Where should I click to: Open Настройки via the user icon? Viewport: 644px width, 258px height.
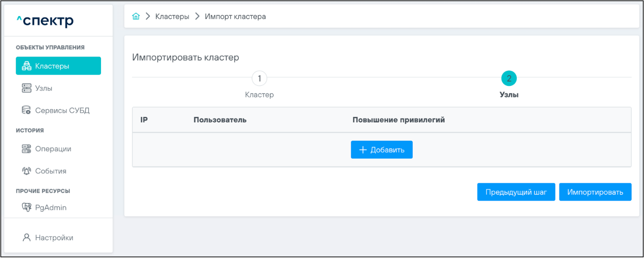(x=27, y=238)
